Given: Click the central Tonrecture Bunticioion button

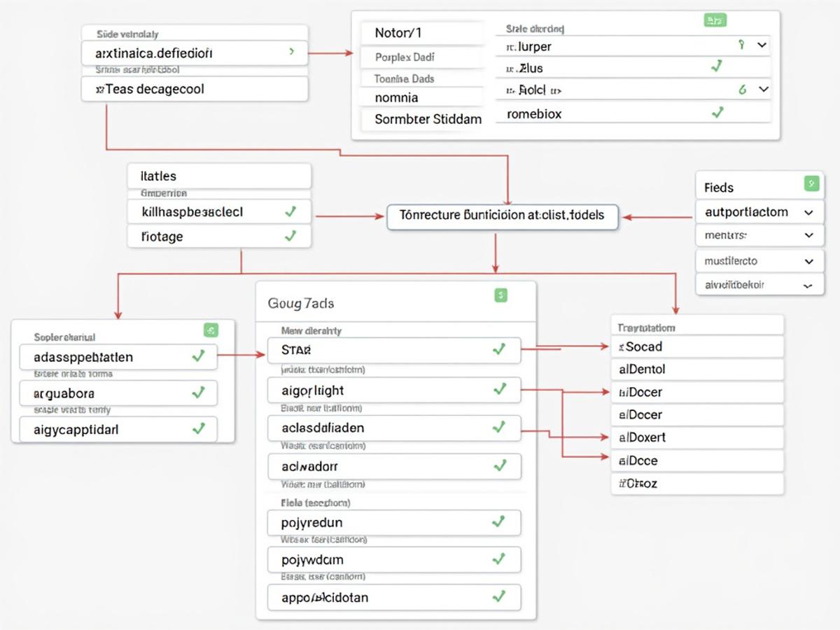Looking at the screenshot, I should (503, 216).
